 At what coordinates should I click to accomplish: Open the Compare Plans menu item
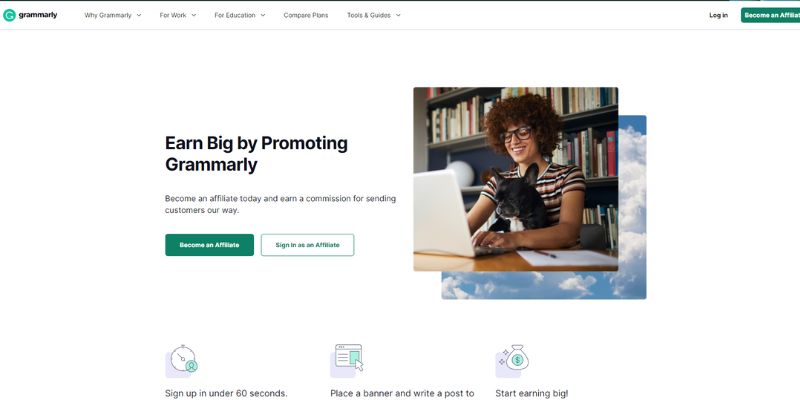point(306,15)
